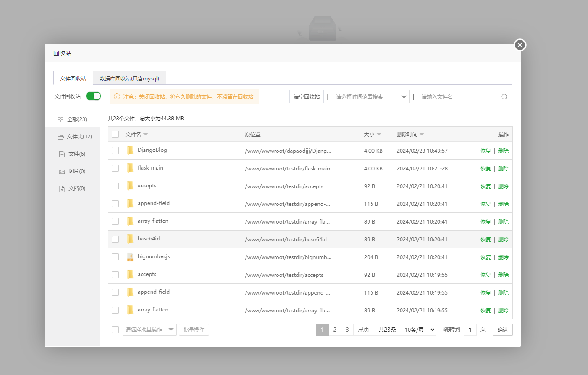Restore flask-main via 恢复

tap(485, 169)
